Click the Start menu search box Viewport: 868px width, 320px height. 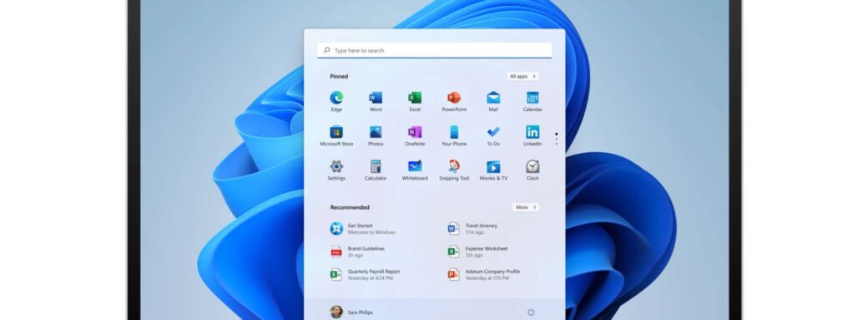pos(435,50)
